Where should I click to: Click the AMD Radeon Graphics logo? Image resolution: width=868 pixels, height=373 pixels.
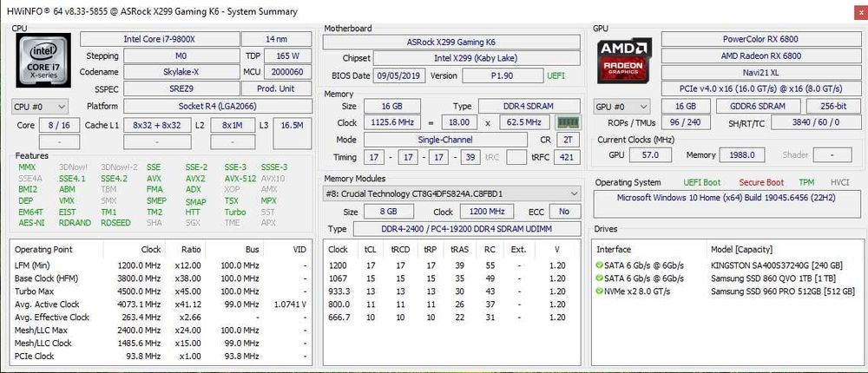tap(624, 61)
